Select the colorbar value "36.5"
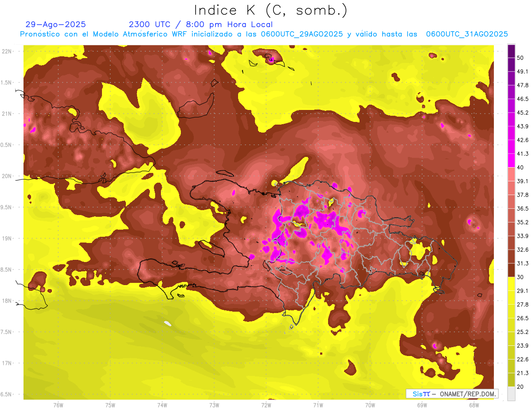The height and width of the screenshot is (411, 532). (522, 208)
